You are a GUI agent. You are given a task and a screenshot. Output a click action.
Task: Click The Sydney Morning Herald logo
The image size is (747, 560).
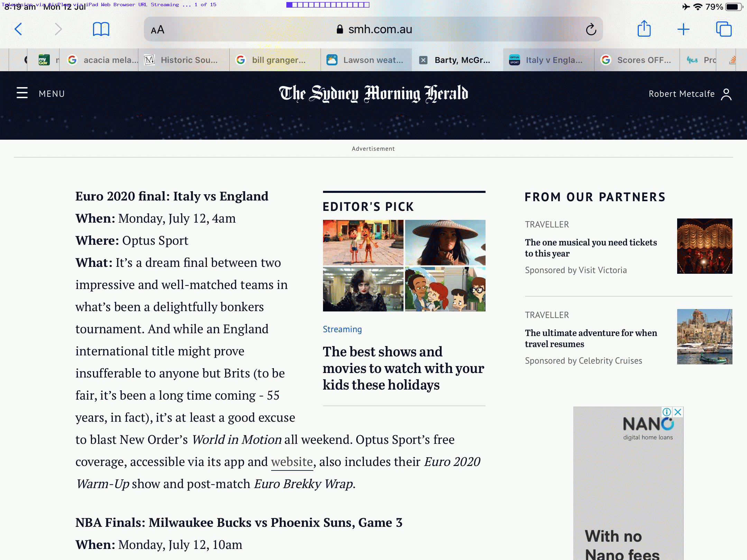pos(373,94)
